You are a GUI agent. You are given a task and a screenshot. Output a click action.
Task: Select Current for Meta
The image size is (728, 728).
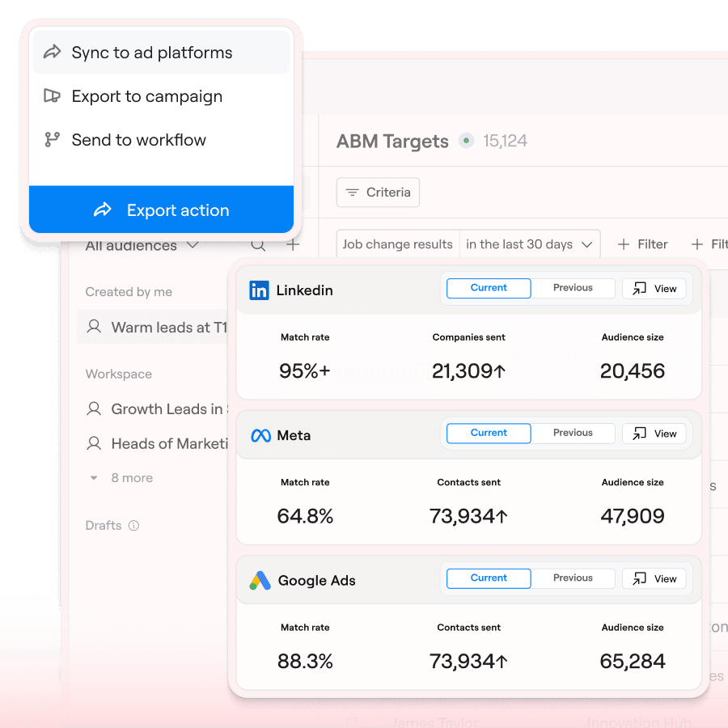coord(489,433)
